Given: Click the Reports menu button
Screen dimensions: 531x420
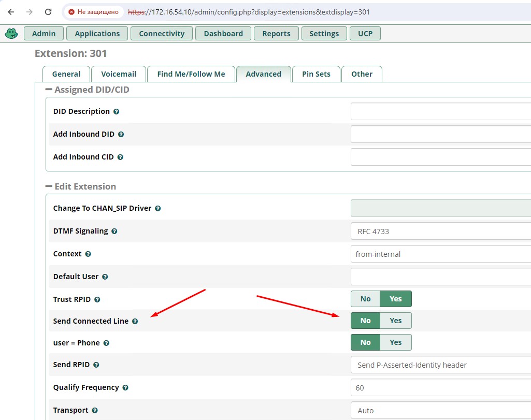Looking at the screenshot, I should (x=276, y=34).
